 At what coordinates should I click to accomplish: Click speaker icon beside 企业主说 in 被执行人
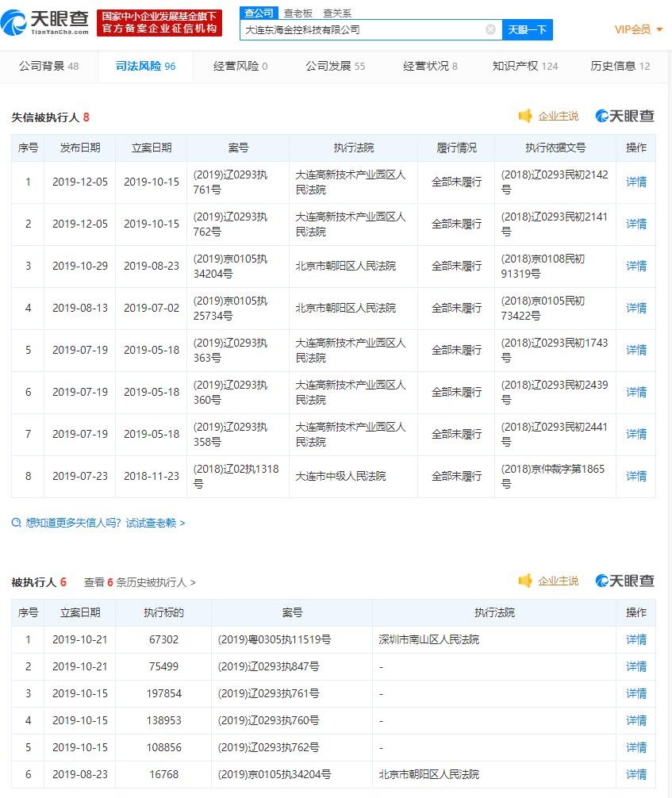[525, 581]
